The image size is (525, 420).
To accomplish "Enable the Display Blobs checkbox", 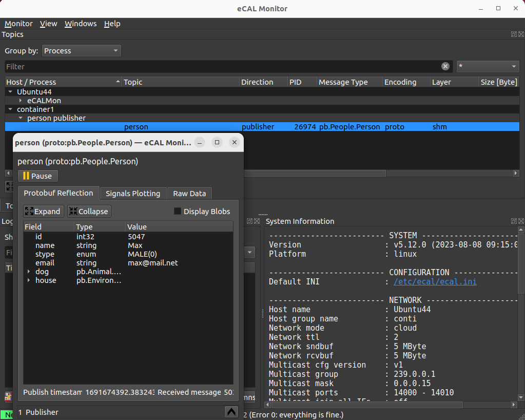I will tap(177, 211).
